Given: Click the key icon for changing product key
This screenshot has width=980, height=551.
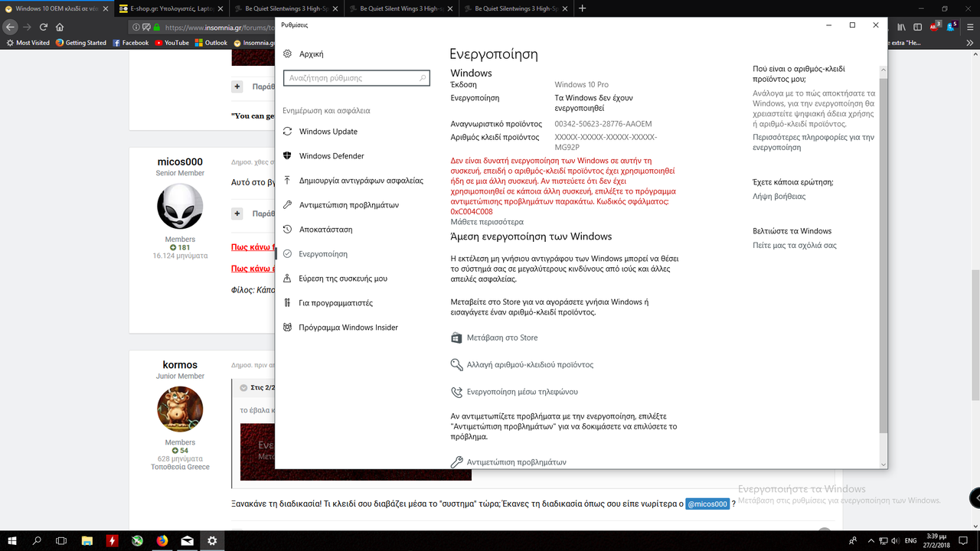Looking at the screenshot, I should [x=457, y=365].
